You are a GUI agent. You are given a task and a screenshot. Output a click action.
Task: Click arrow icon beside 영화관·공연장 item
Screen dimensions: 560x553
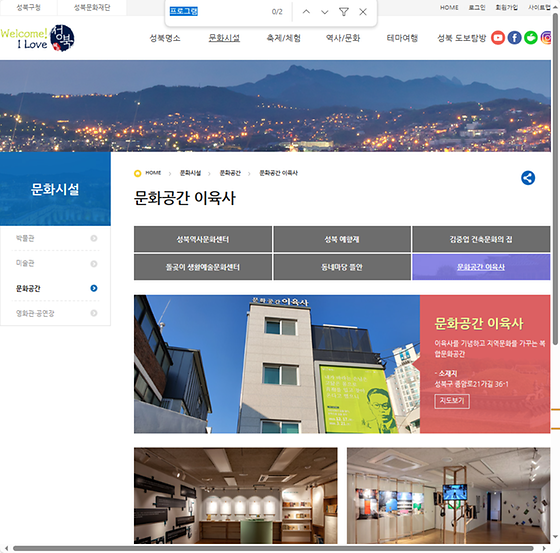pos(94,313)
